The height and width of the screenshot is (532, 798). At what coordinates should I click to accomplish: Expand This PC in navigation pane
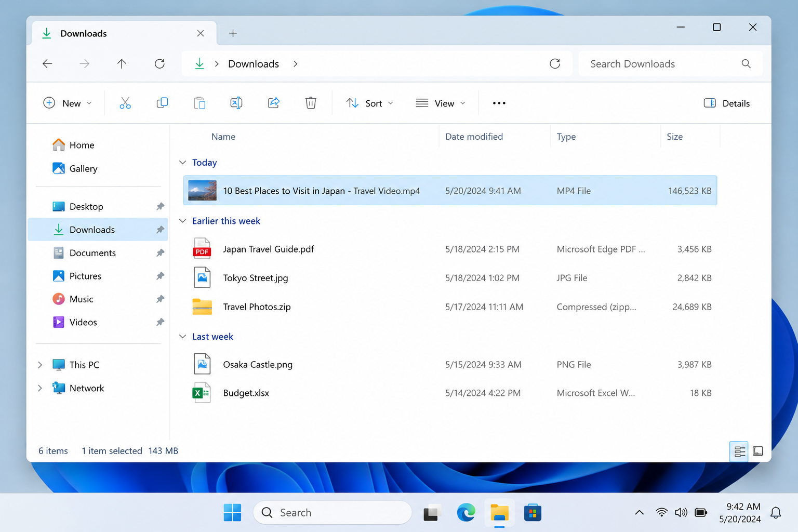tap(40, 365)
